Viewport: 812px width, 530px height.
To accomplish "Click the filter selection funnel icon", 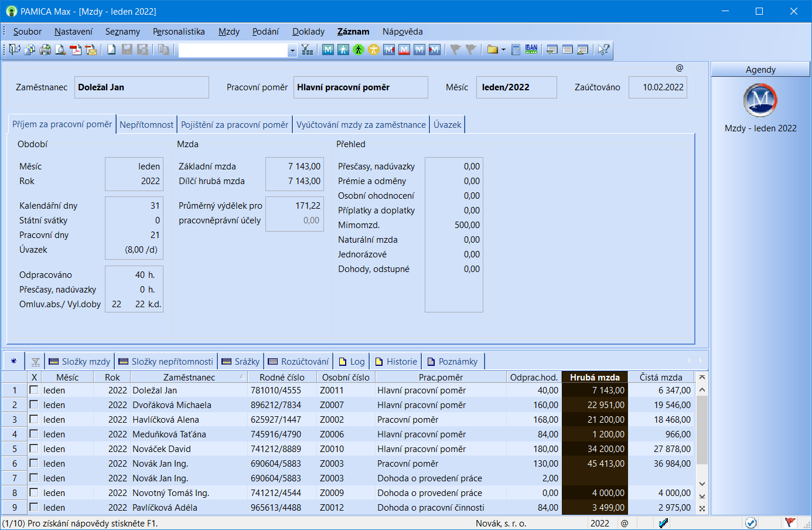I will pos(307,50).
